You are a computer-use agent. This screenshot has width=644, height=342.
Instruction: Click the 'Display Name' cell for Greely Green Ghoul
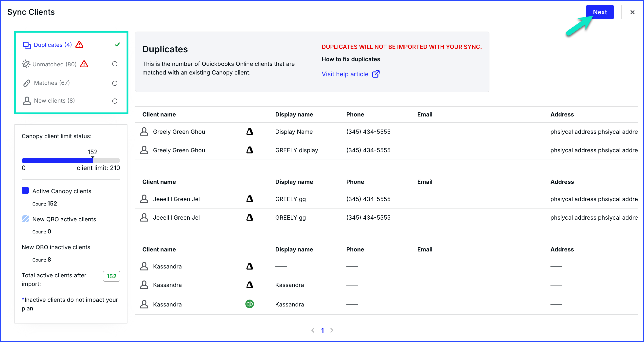click(294, 132)
